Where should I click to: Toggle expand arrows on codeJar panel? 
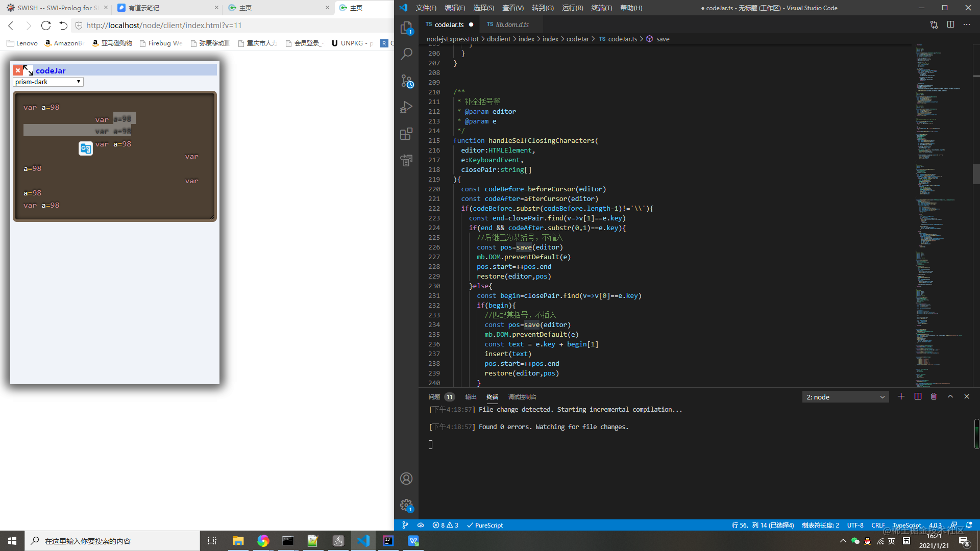tap(28, 70)
